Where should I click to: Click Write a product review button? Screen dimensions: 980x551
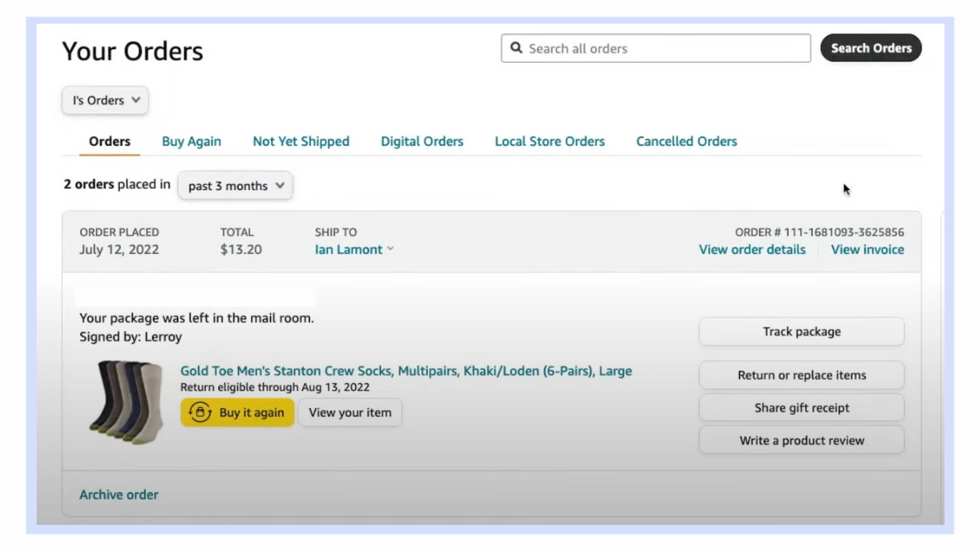(801, 440)
